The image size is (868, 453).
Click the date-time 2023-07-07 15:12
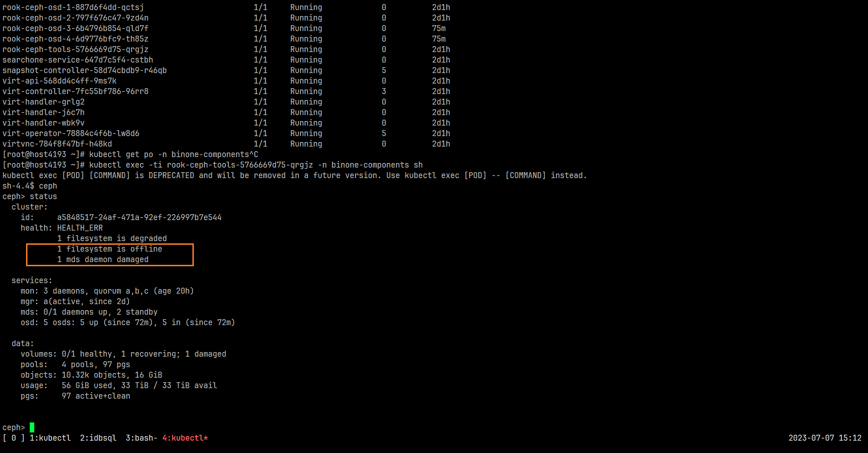(x=825, y=438)
